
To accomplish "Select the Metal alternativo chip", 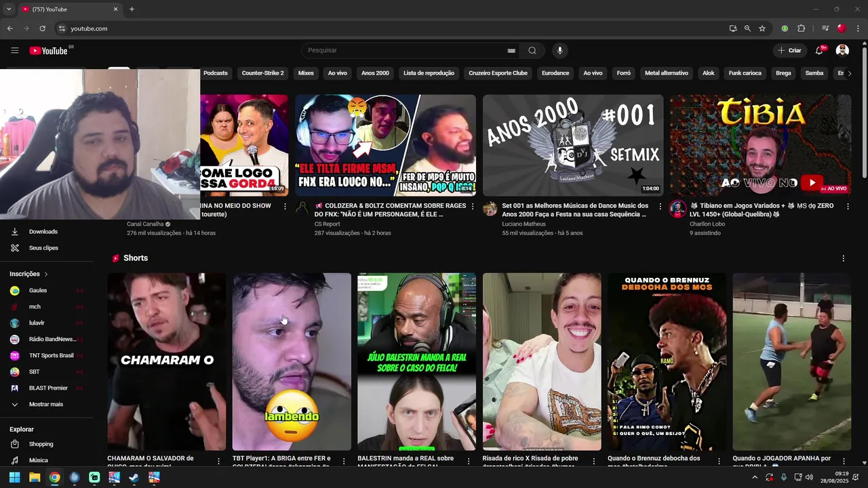I will pyautogui.click(x=667, y=73).
